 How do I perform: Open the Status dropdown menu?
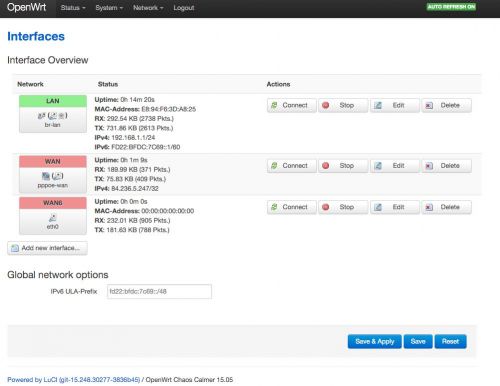click(73, 8)
